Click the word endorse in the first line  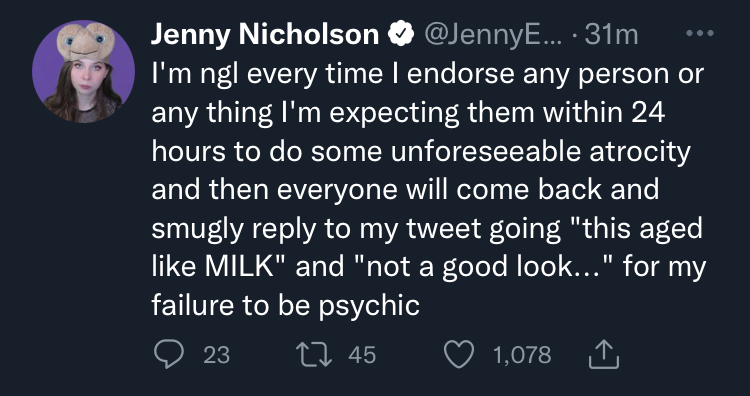click(453, 74)
